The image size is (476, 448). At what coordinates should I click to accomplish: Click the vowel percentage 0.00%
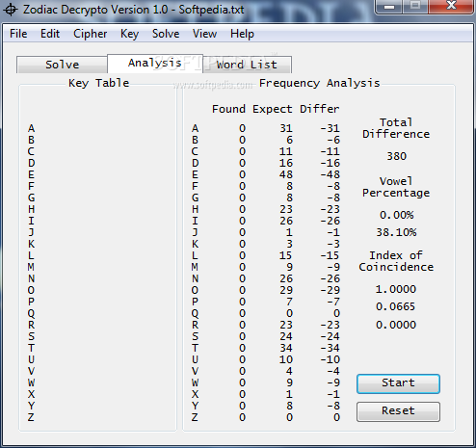(x=396, y=215)
